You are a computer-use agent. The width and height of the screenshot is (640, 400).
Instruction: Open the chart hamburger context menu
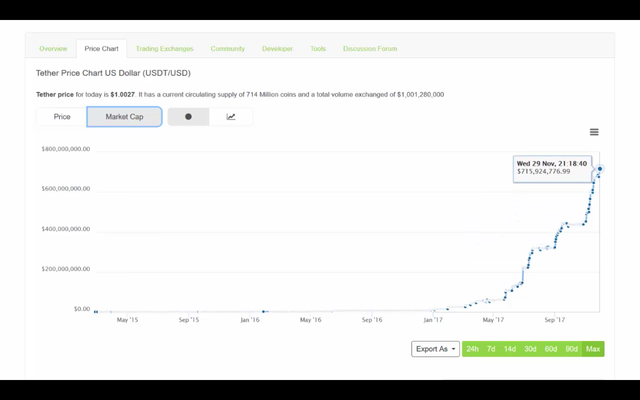(x=594, y=132)
